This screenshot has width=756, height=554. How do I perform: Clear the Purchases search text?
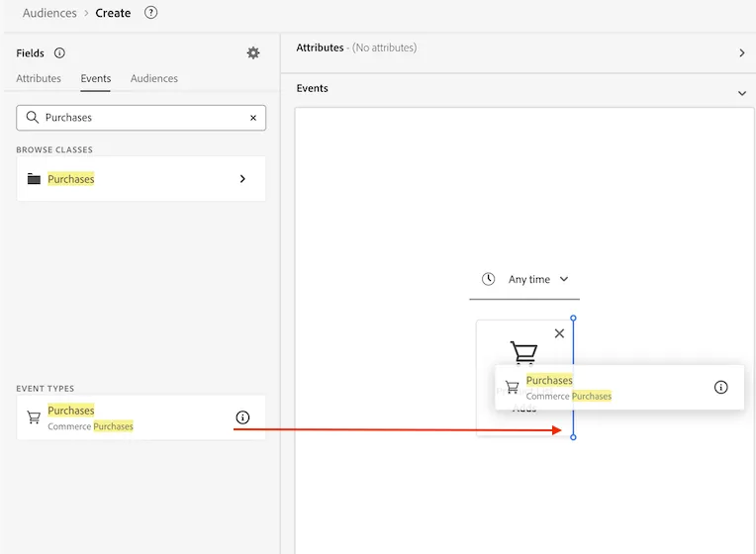click(x=253, y=118)
